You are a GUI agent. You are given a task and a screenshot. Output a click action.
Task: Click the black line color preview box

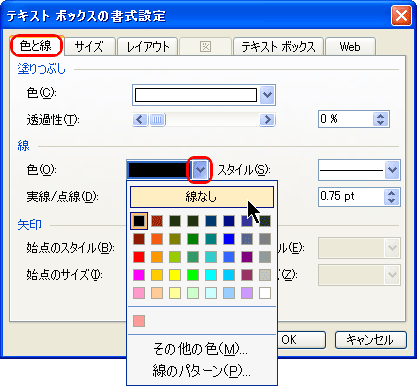(159, 170)
